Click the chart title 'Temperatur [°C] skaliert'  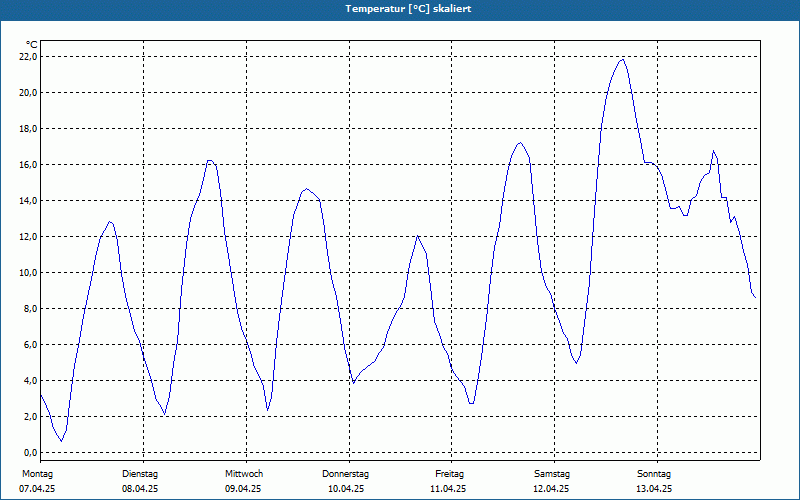[x=408, y=9]
